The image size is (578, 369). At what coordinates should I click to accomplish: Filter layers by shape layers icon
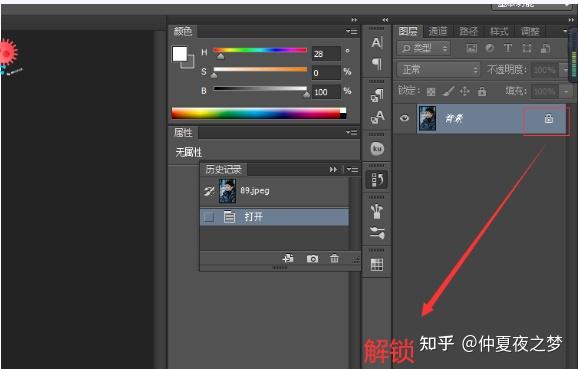pyautogui.click(x=526, y=48)
